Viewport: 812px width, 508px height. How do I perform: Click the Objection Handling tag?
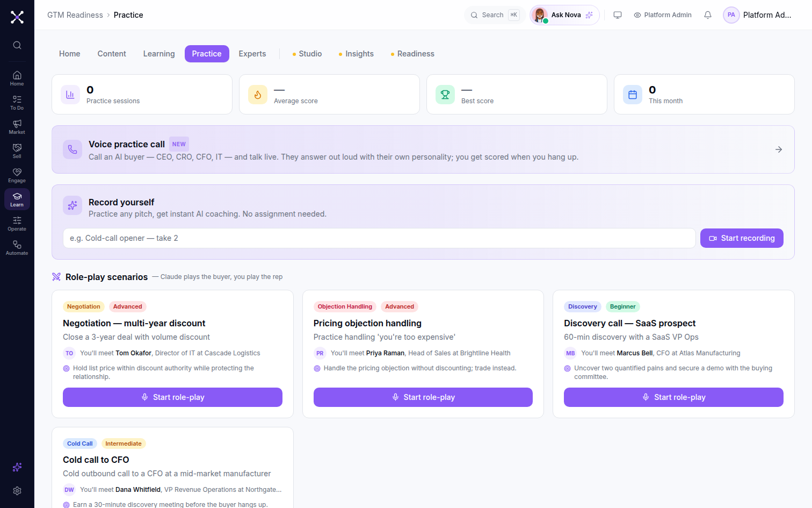coord(345,306)
